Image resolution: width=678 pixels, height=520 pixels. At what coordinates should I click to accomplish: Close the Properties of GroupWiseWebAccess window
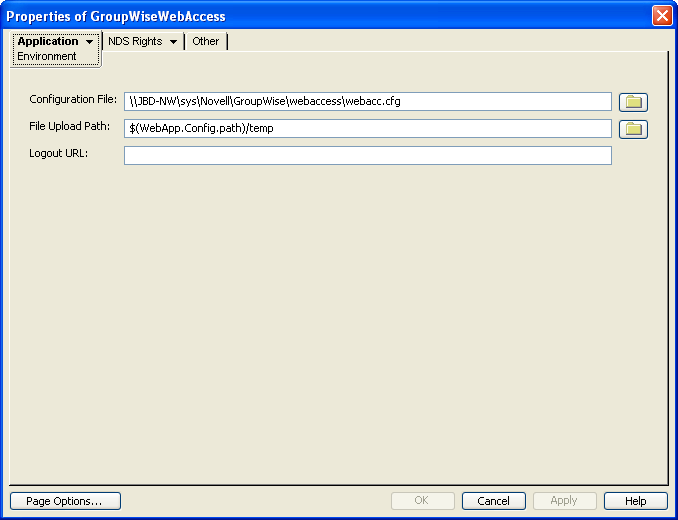tap(662, 16)
